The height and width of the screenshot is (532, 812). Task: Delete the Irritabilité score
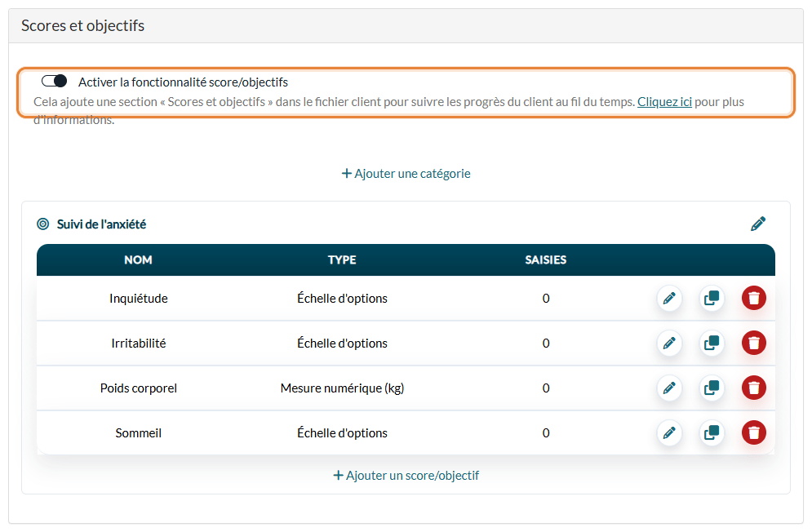[x=754, y=343]
